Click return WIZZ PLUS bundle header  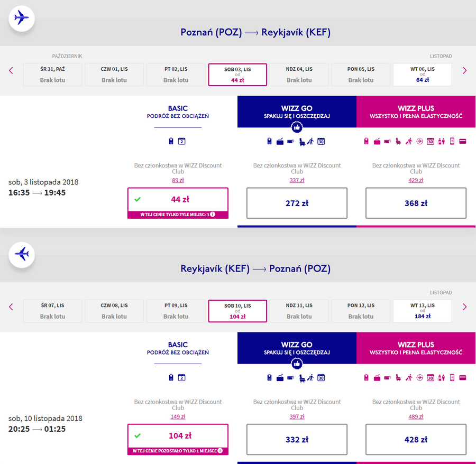(416, 348)
